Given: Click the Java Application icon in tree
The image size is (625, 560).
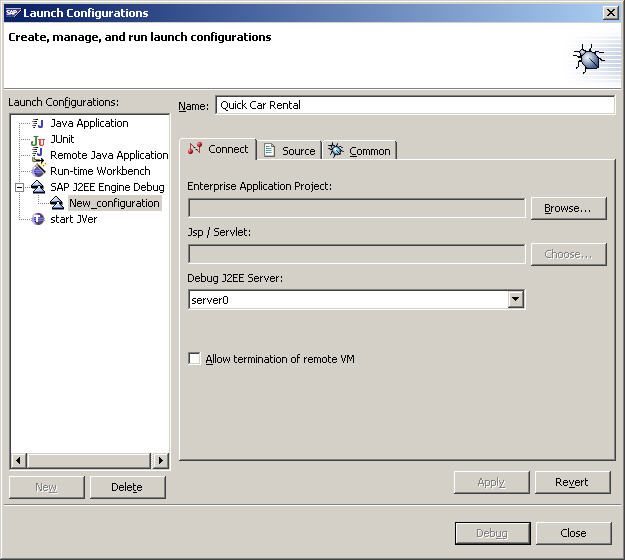Looking at the screenshot, I should point(38,123).
